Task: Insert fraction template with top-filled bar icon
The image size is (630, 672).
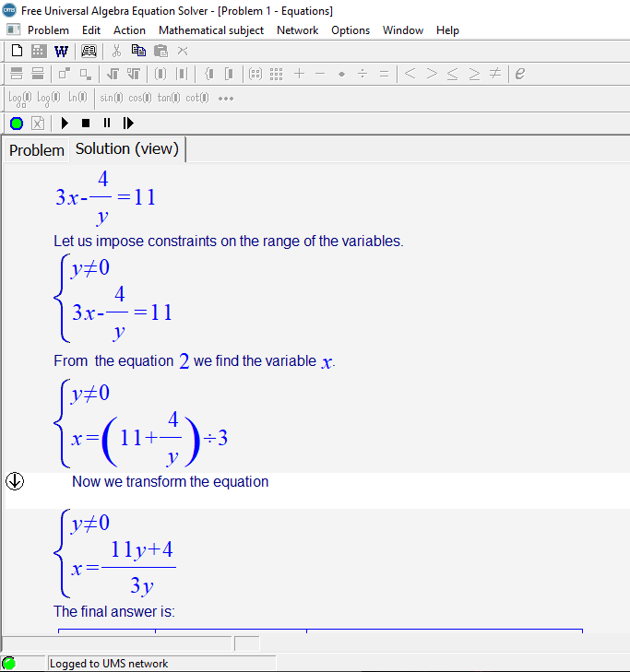Action: pos(17,74)
